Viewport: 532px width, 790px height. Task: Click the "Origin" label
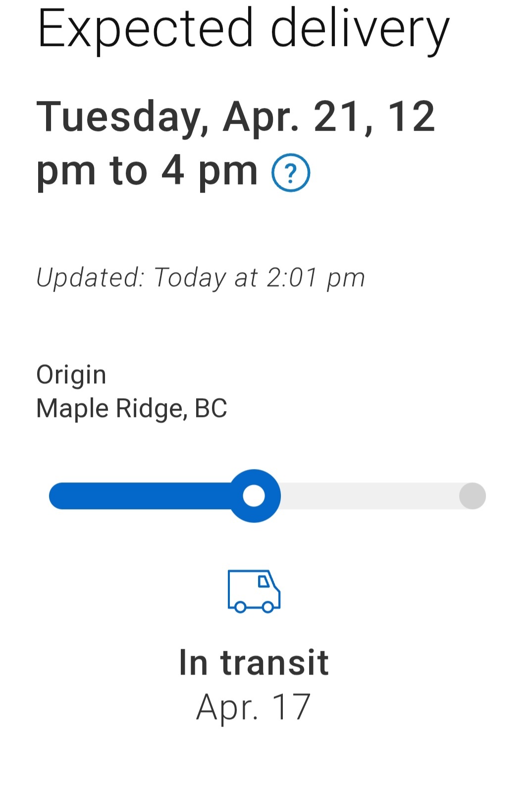(71, 374)
